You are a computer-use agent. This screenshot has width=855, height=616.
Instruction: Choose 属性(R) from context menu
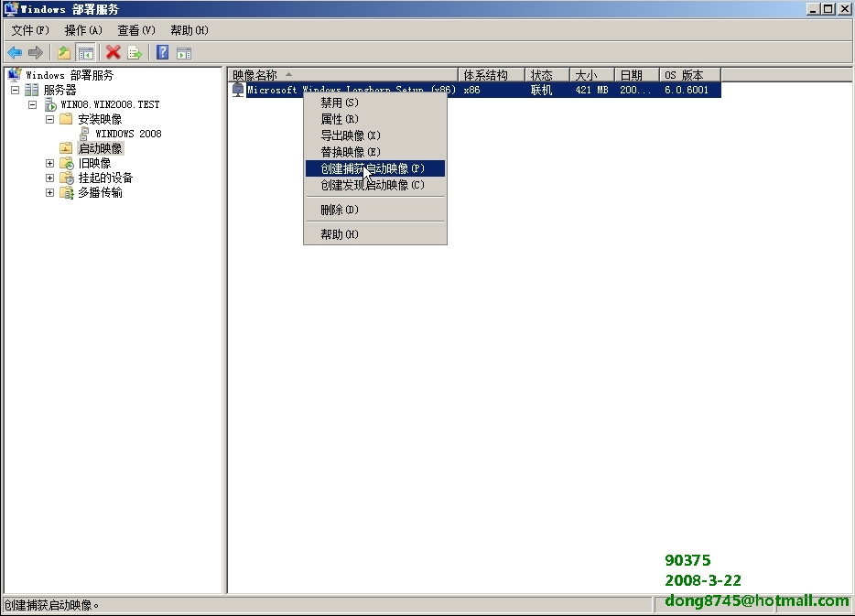coord(375,119)
